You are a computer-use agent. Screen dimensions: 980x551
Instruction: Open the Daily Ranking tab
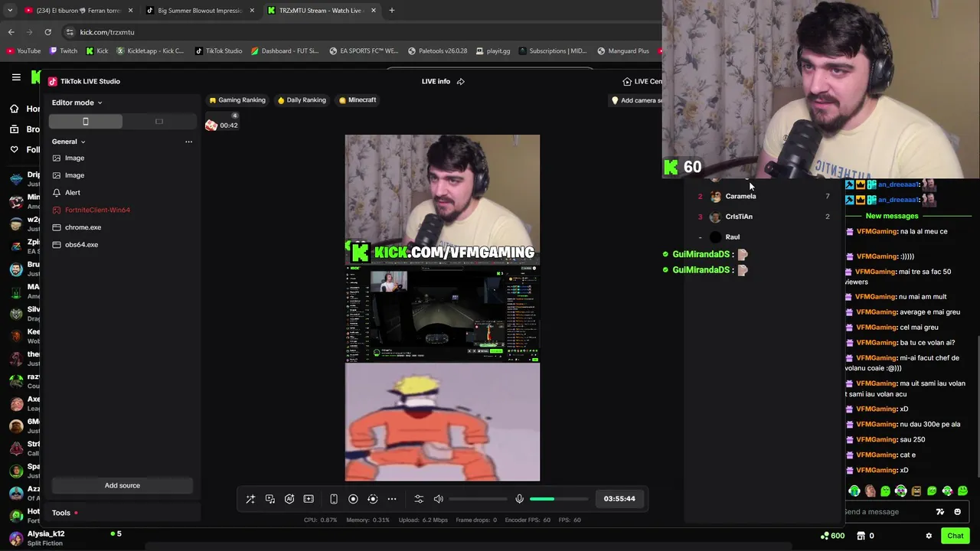click(x=302, y=99)
